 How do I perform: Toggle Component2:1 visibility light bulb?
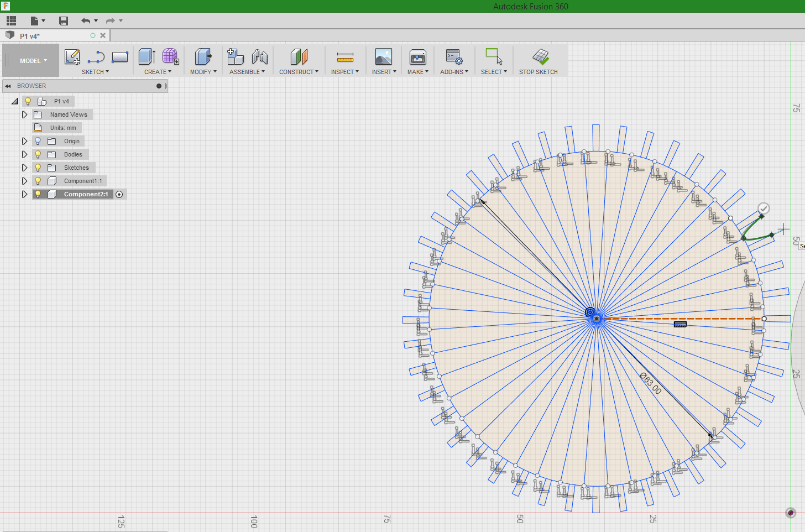[x=38, y=194]
